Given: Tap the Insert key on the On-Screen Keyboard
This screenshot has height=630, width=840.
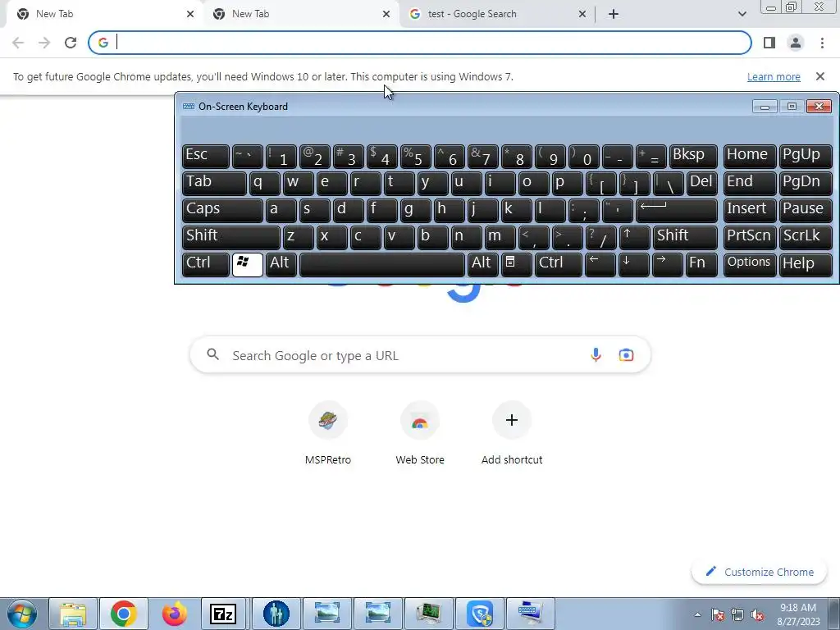Looking at the screenshot, I should click(x=750, y=210).
